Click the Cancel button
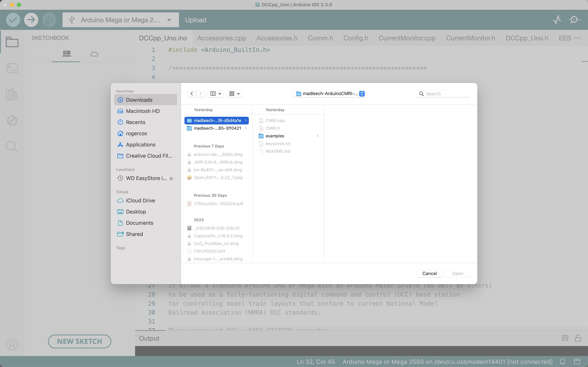 point(429,273)
